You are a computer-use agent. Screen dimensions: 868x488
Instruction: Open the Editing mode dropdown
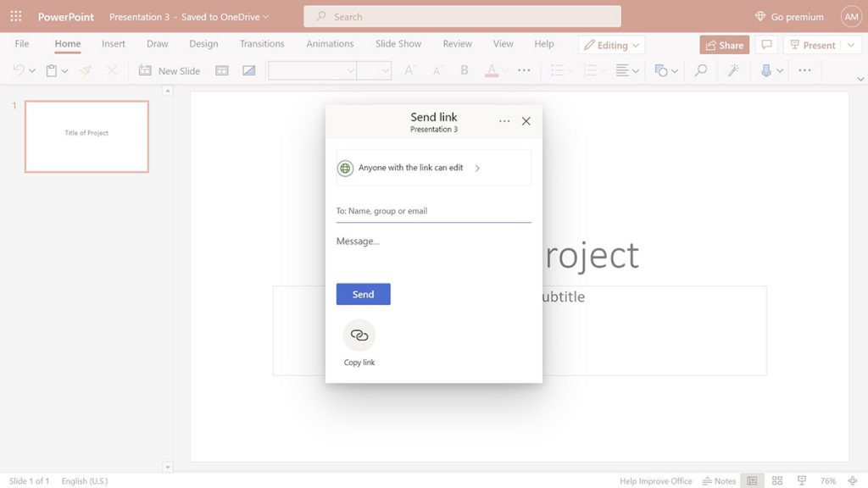(x=611, y=44)
